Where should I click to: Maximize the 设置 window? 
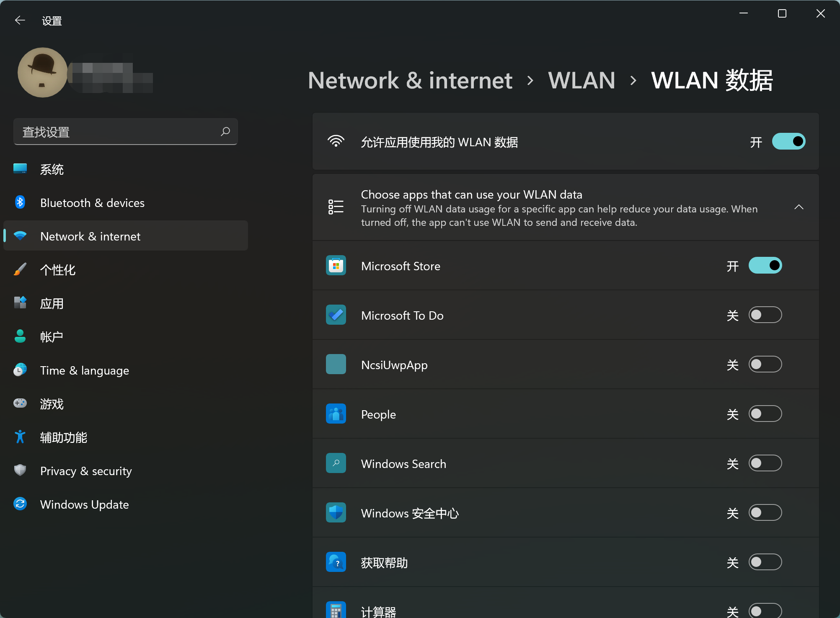click(782, 14)
